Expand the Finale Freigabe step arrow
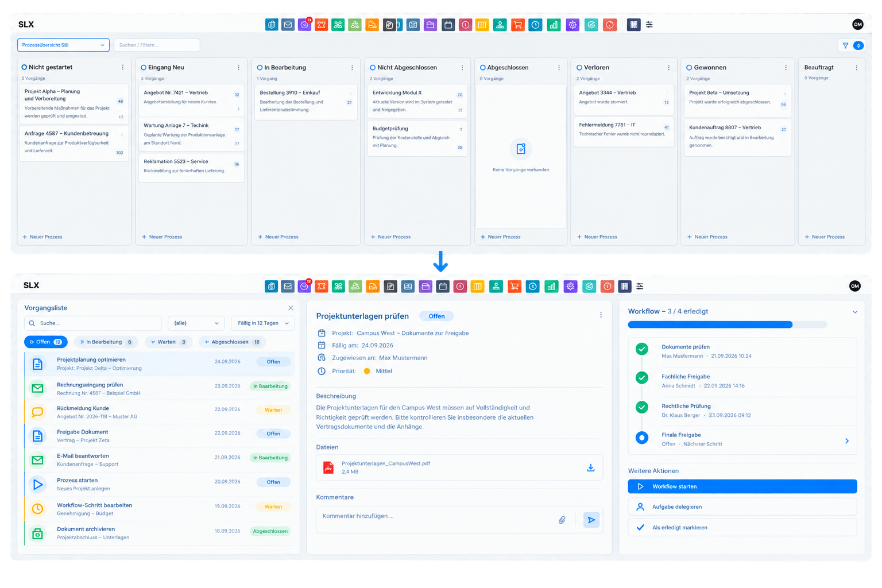This screenshot has height=588, width=882. pos(847,441)
